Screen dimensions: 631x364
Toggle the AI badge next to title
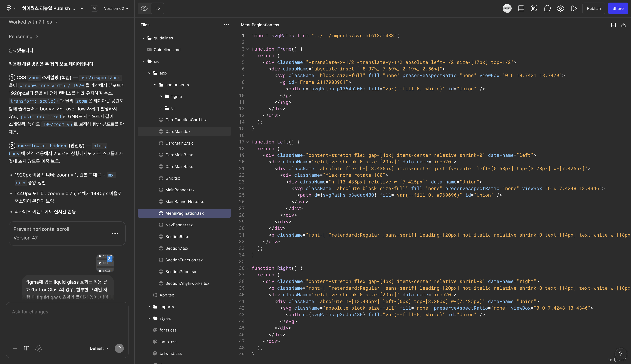point(94,8)
